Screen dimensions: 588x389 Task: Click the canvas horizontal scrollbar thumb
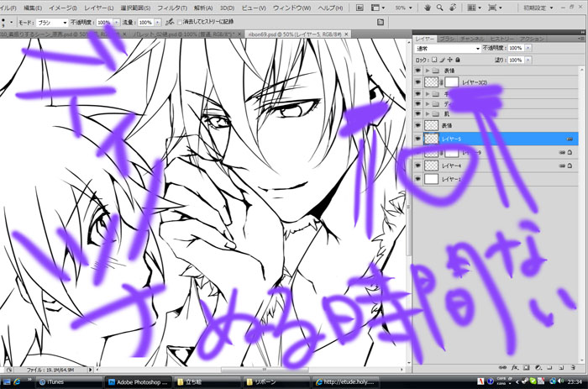265,370
